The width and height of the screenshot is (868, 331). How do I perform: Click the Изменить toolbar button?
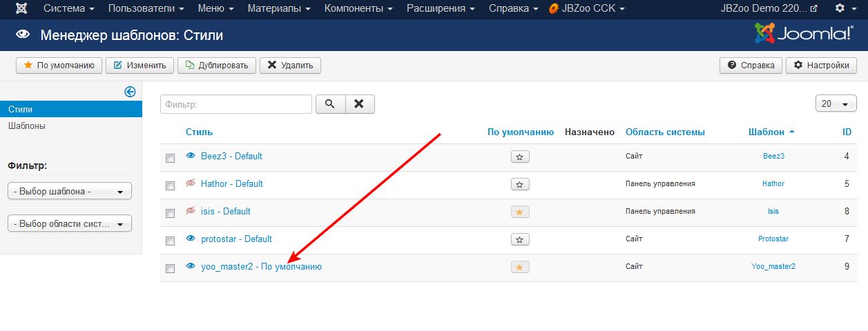tap(139, 66)
